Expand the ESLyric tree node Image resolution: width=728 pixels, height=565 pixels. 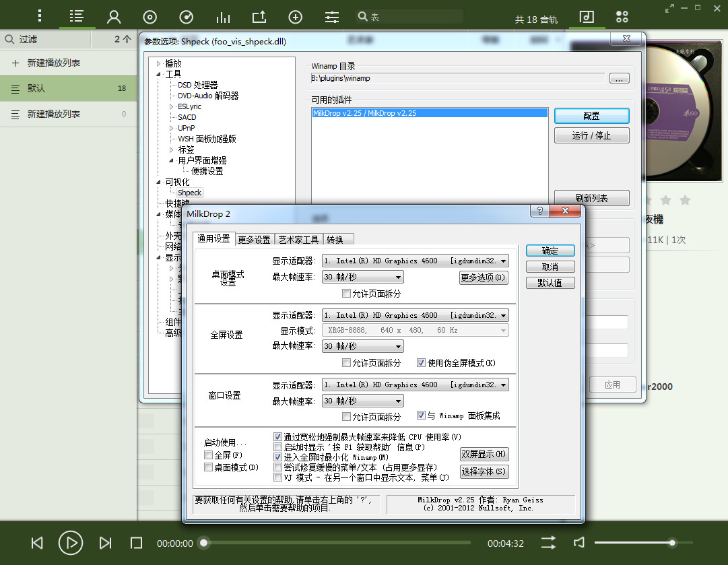click(x=171, y=107)
